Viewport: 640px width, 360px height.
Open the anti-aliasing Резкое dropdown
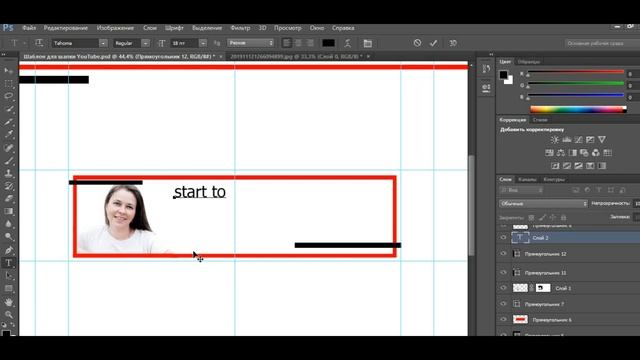(251, 43)
